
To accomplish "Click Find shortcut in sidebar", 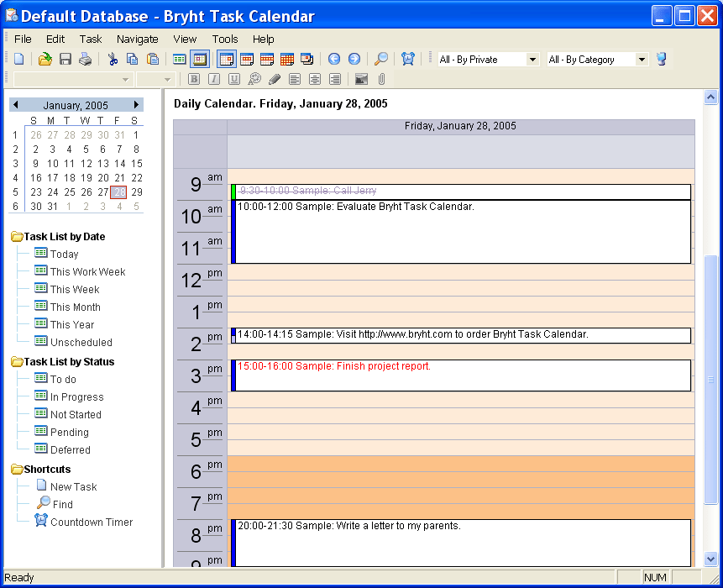I will pos(63,505).
